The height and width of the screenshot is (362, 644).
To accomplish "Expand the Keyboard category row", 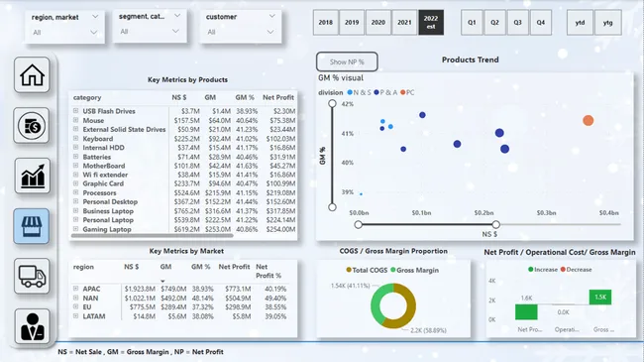I will point(75,138).
